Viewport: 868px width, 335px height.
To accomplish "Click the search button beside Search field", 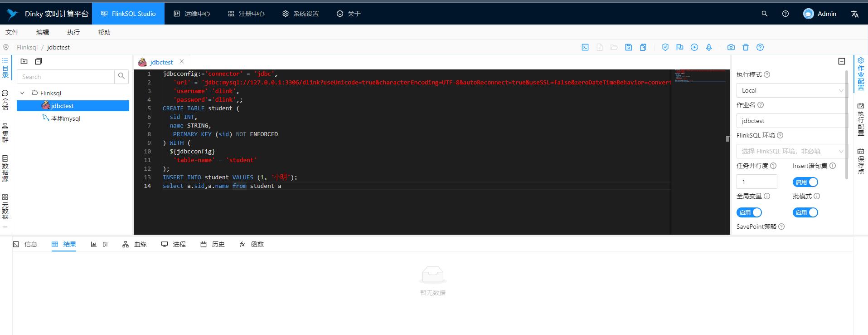I will [x=121, y=76].
